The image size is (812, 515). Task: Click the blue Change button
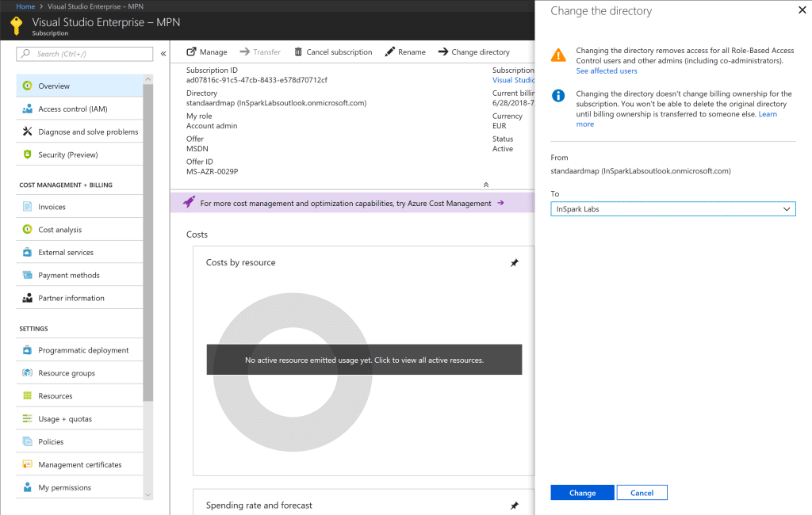click(582, 493)
